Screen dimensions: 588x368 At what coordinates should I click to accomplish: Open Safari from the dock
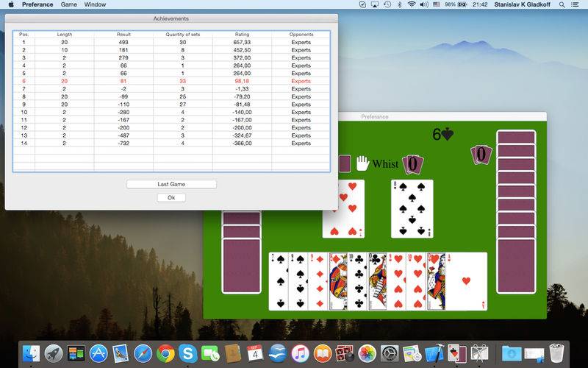coord(143,353)
